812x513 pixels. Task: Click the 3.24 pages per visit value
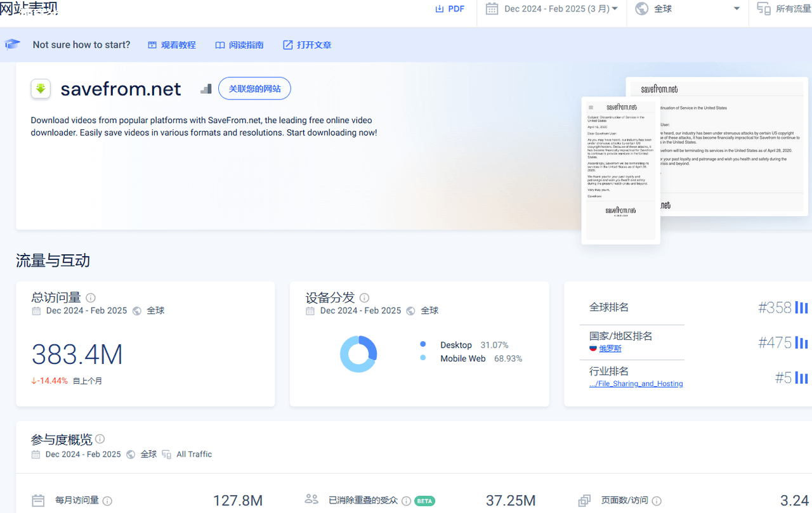pyautogui.click(x=794, y=501)
